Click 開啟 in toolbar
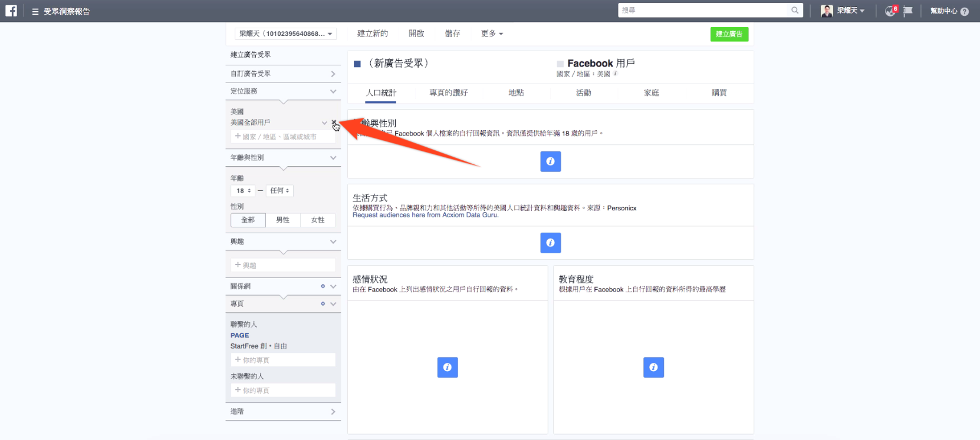This screenshot has height=440, width=980. (416, 34)
